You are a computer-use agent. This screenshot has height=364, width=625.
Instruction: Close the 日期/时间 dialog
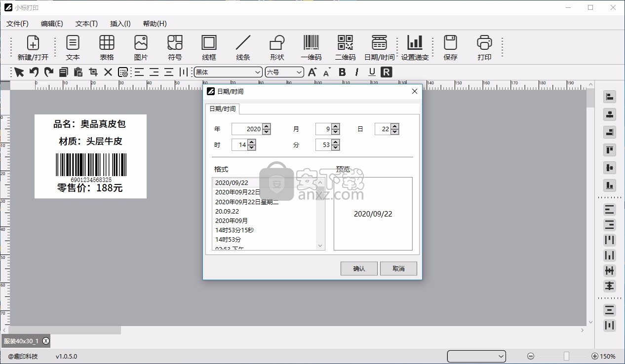[x=415, y=91]
